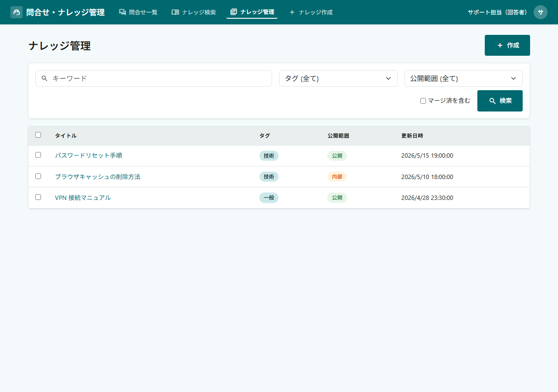Enable the マージ済を含む checkbox

click(423, 101)
